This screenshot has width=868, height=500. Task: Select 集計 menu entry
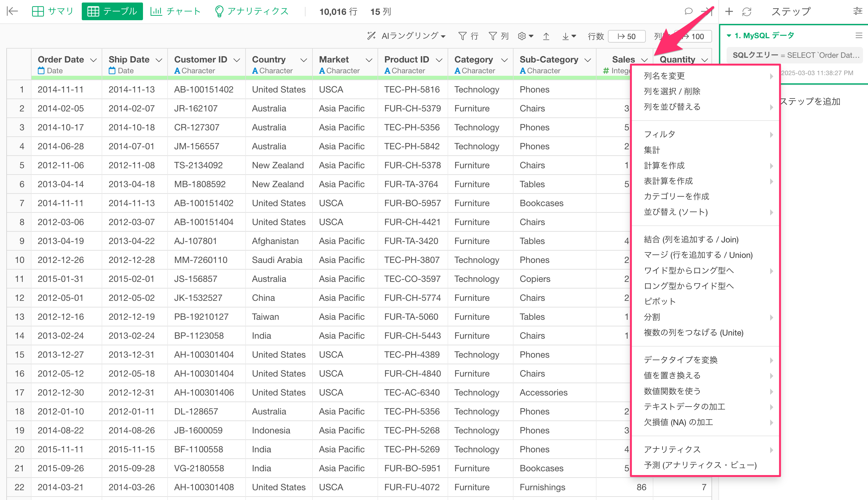pos(652,150)
